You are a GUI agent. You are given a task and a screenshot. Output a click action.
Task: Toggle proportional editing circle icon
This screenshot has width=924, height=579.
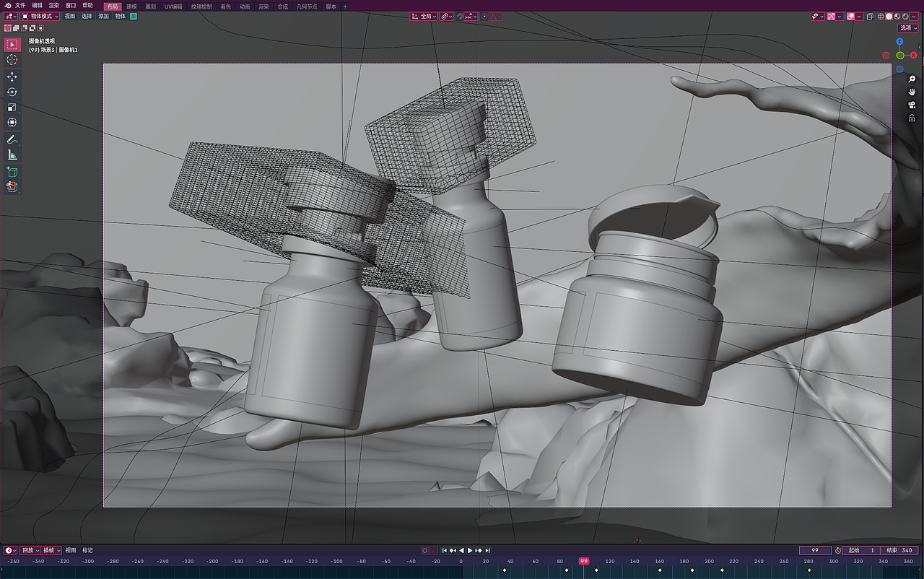(484, 16)
